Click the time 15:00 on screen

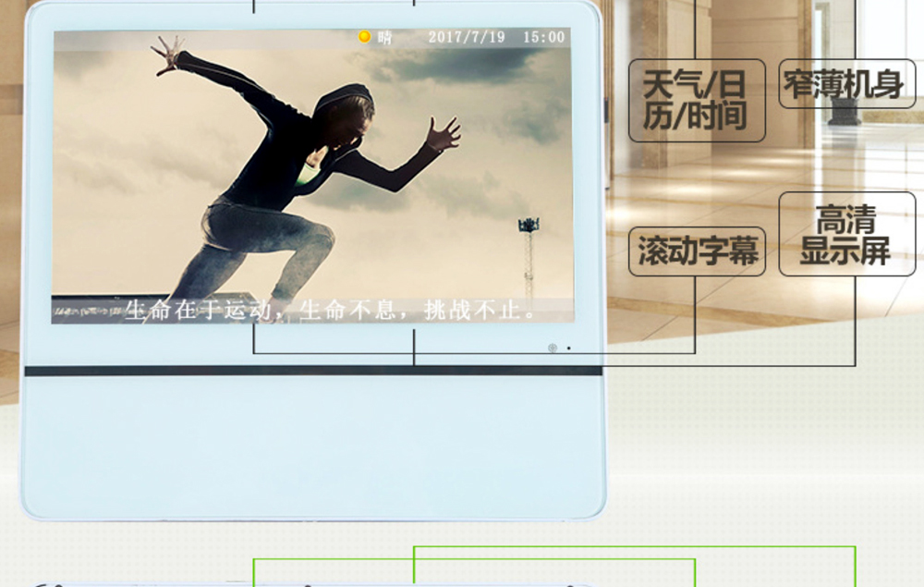pyautogui.click(x=543, y=37)
